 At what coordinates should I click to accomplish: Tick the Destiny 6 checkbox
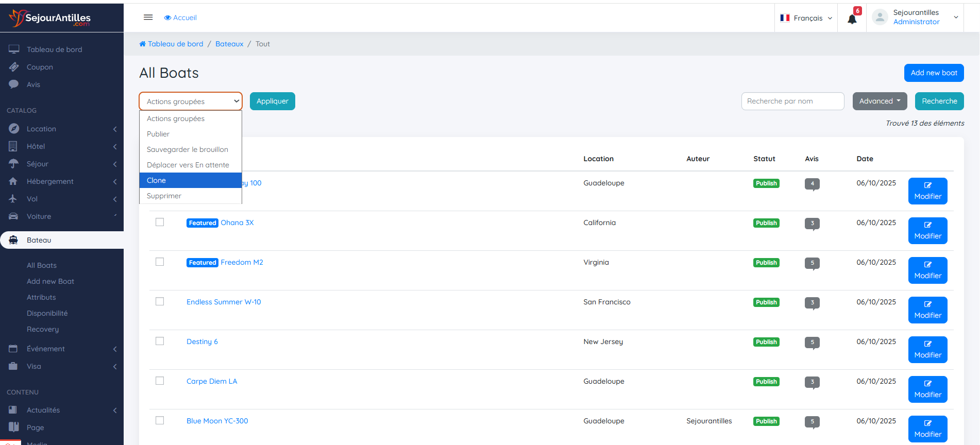160,341
